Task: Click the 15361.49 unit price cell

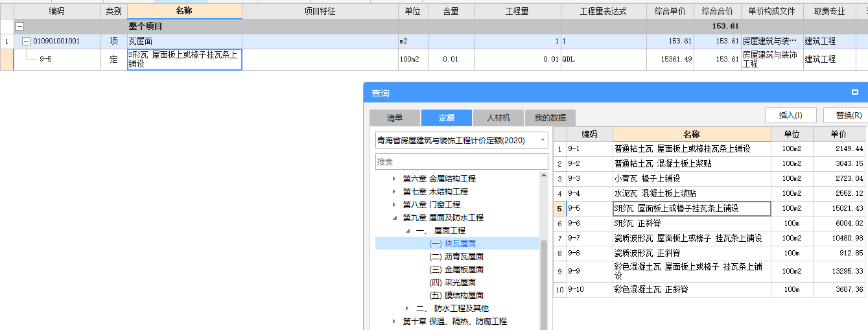Action: pyautogui.click(x=670, y=59)
